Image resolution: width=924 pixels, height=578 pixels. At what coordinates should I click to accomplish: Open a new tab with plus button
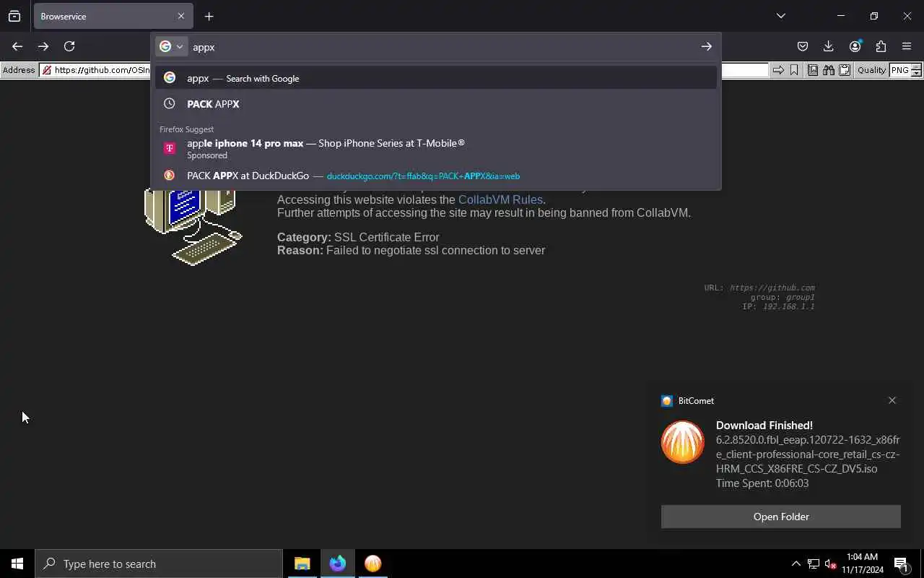pyautogui.click(x=209, y=16)
